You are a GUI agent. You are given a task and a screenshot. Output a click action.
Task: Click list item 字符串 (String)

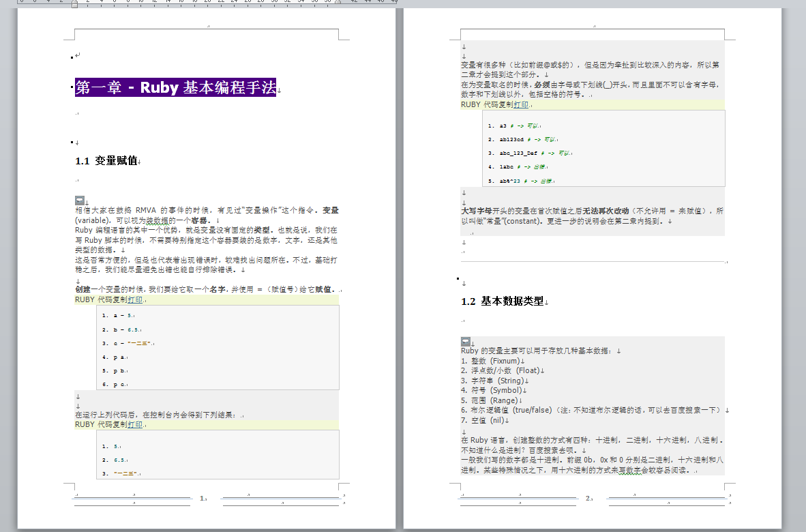[494, 381]
